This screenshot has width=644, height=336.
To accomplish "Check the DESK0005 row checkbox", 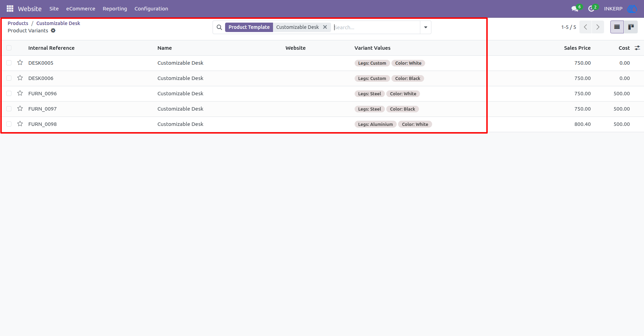I will point(9,63).
